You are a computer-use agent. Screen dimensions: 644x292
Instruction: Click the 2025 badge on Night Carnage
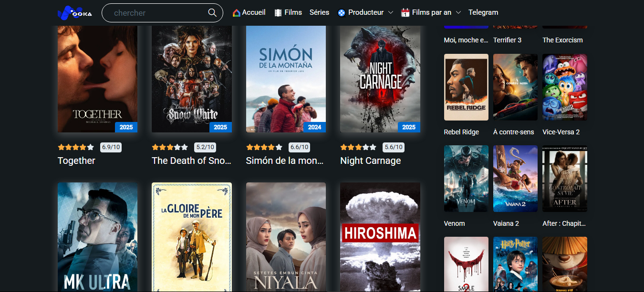pos(409,127)
